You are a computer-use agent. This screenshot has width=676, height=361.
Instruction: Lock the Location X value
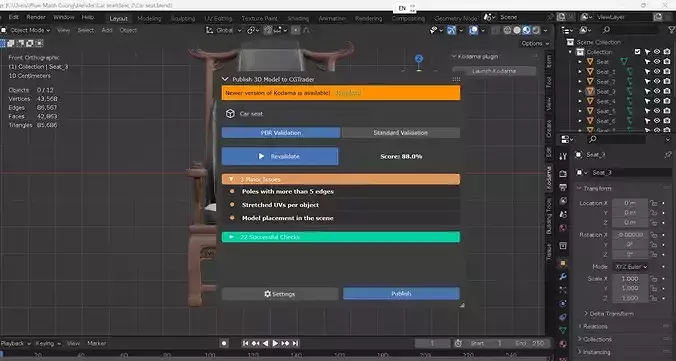(654, 203)
